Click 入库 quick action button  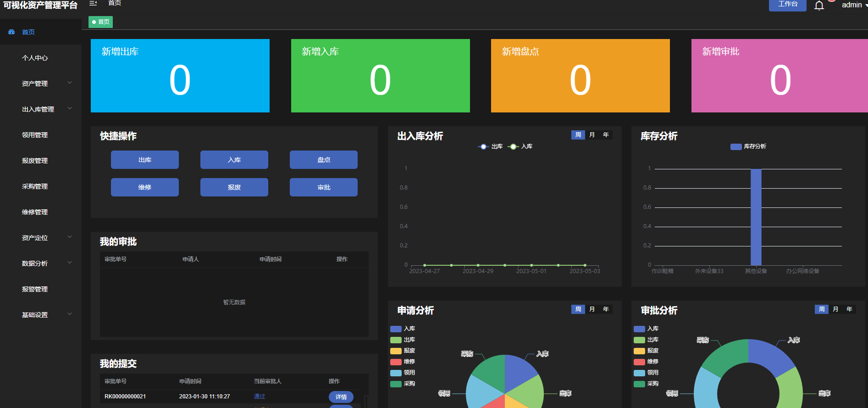click(234, 160)
